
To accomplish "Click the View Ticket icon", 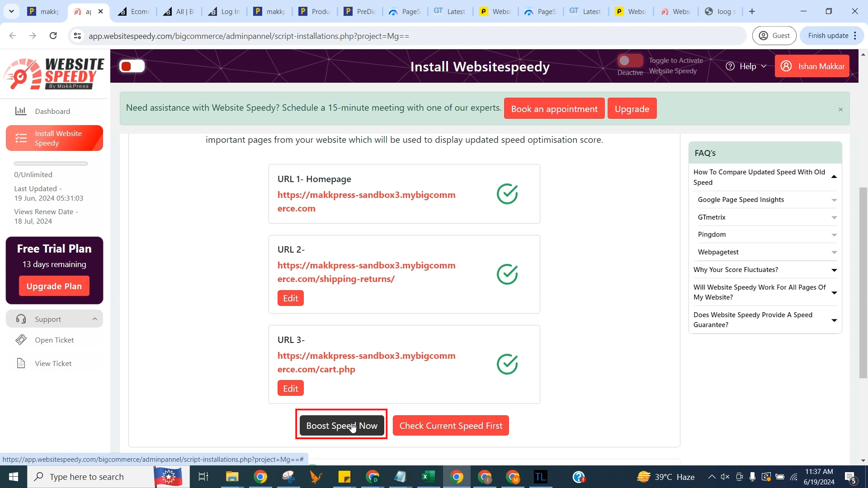I will [x=21, y=363].
